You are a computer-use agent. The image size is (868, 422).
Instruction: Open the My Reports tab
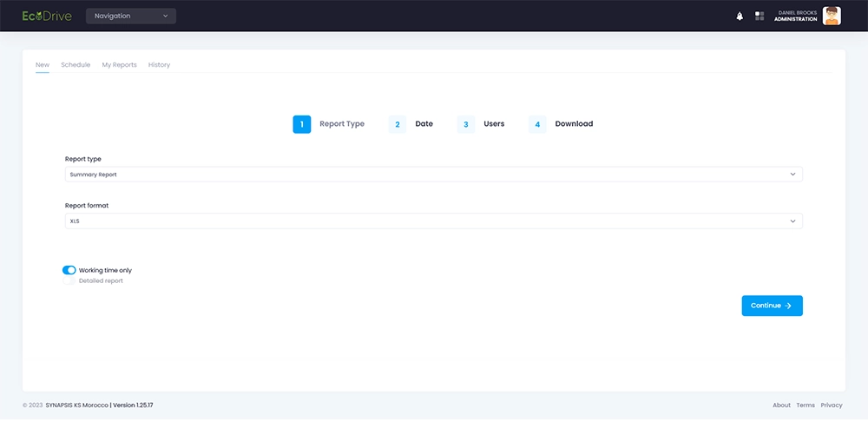pyautogui.click(x=119, y=65)
